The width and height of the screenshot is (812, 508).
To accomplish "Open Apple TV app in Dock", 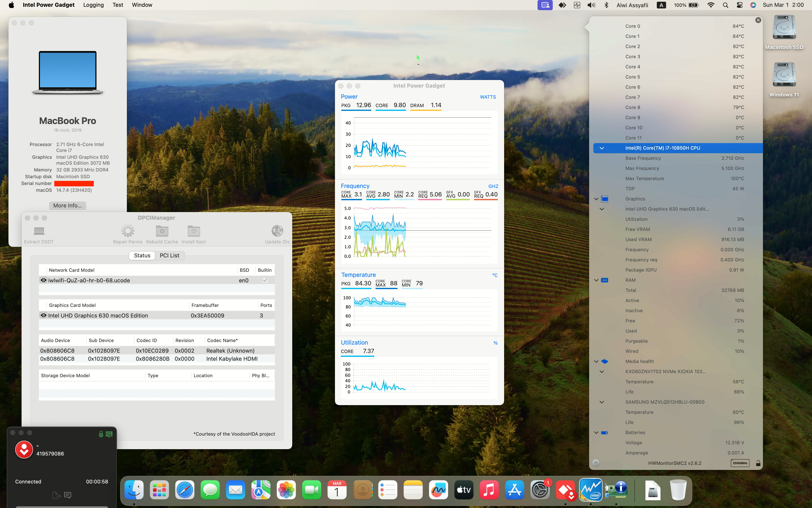I will tap(464, 490).
